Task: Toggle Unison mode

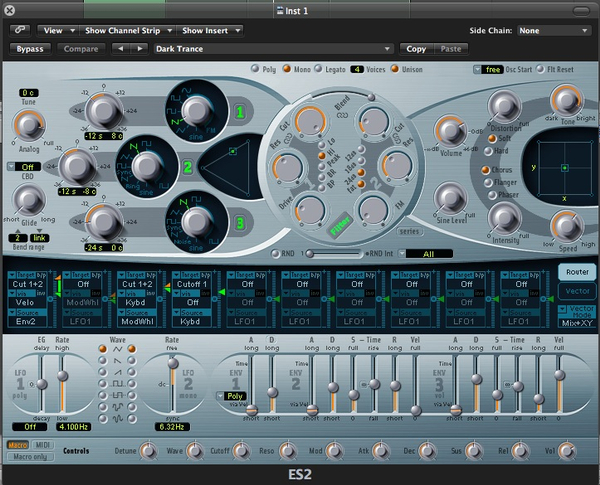Action: click(x=395, y=69)
